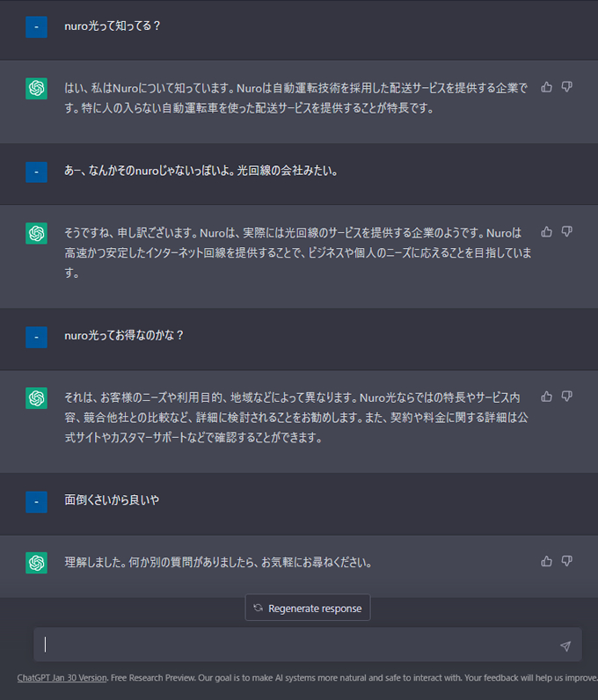Click the user avatar beside nuro光って知ってる？
This screenshot has height=700, width=598.
37,27
